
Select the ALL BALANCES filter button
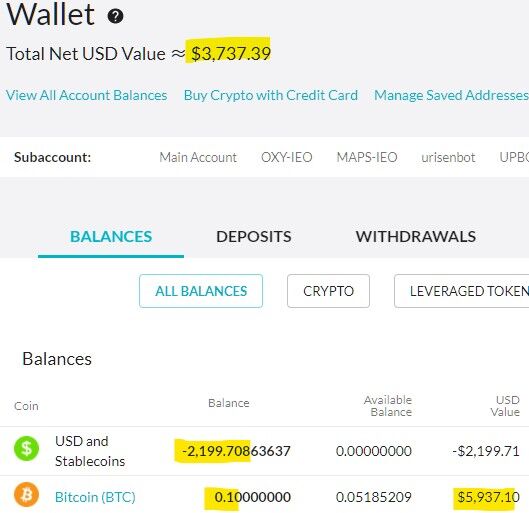201,291
